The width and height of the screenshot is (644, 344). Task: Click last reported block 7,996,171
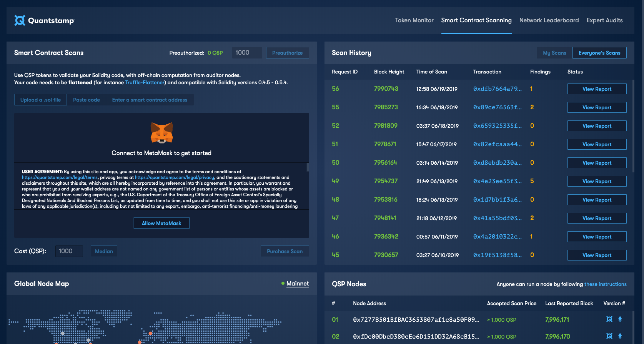[x=557, y=320]
